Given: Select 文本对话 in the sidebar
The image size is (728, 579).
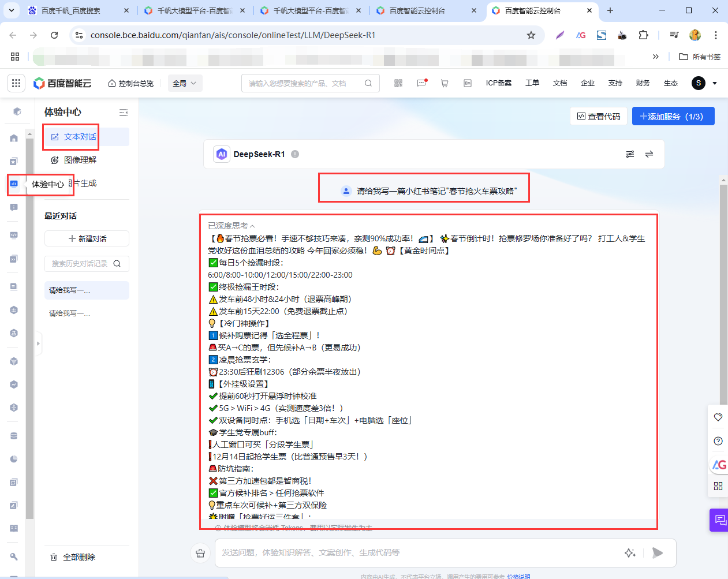Looking at the screenshot, I should pyautogui.click(x=80, y=137).
